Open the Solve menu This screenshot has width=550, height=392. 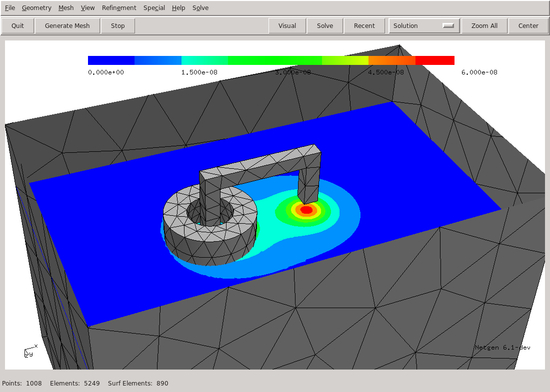tap(200, 8)
